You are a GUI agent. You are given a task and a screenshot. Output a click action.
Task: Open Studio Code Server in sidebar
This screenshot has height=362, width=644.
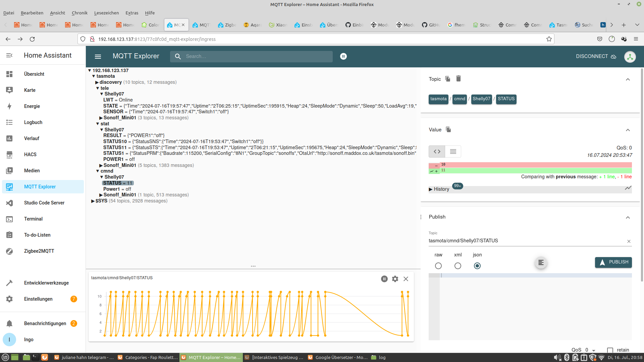[x=43, y=203]
